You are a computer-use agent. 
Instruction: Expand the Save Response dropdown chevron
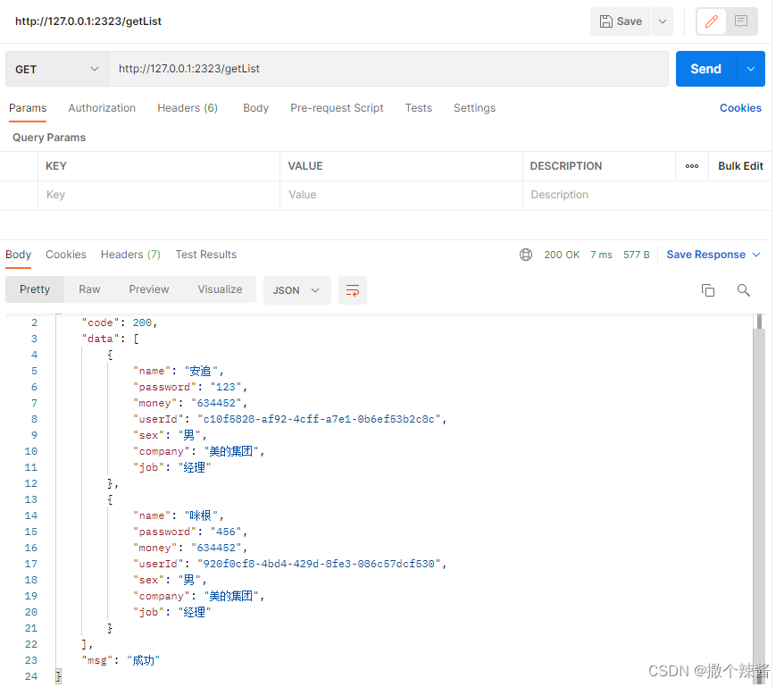coord(756,255)
